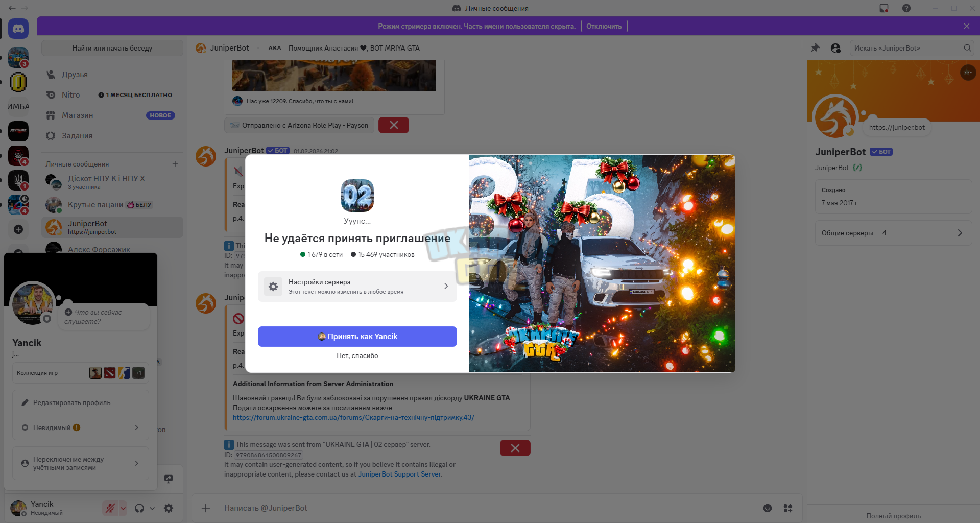Open Discord home direct messages icon
This screenshot has height=523, width=980.
pos(18,29)
